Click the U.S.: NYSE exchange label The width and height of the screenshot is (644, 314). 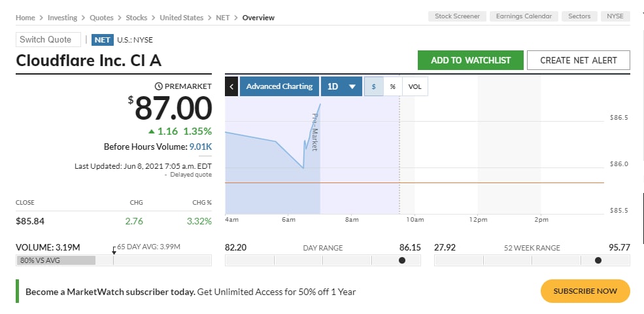(x=135, y=40)
